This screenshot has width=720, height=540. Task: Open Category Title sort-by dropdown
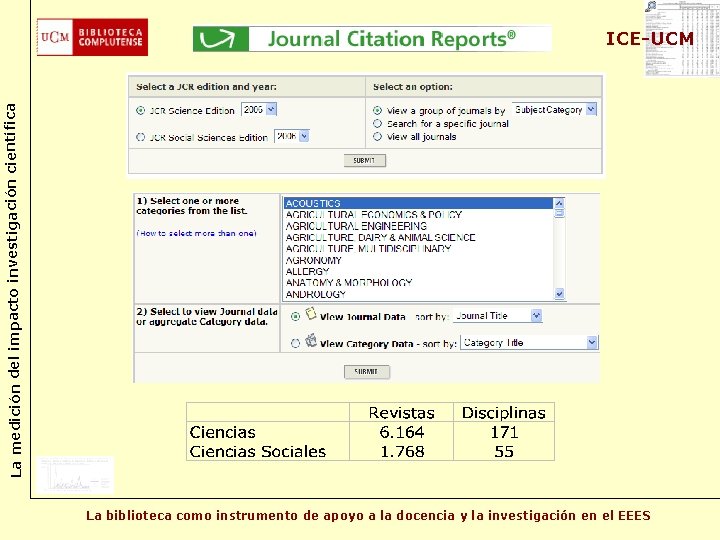coord(530,342)
